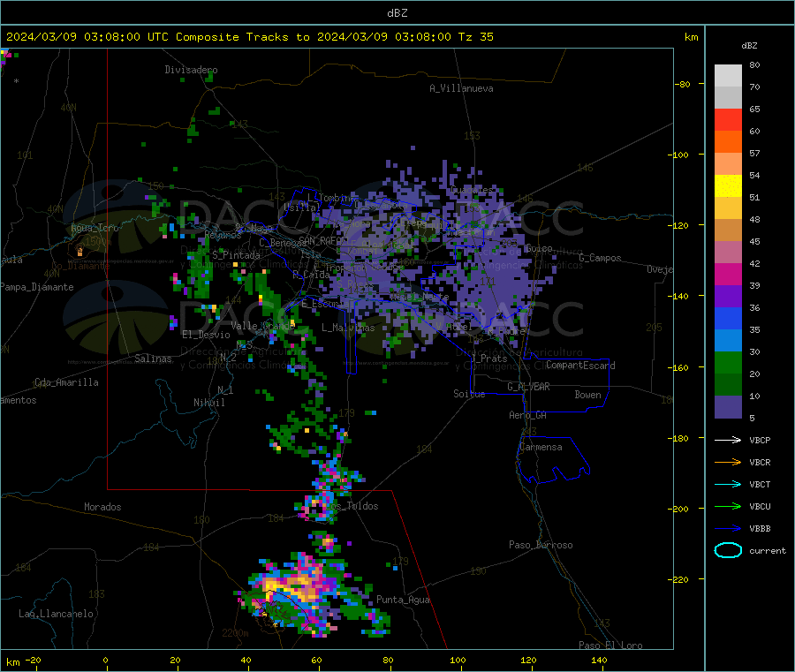Select the gray 65-70 dBZ swatch
The image size is (795, 672).
point(728,98)
